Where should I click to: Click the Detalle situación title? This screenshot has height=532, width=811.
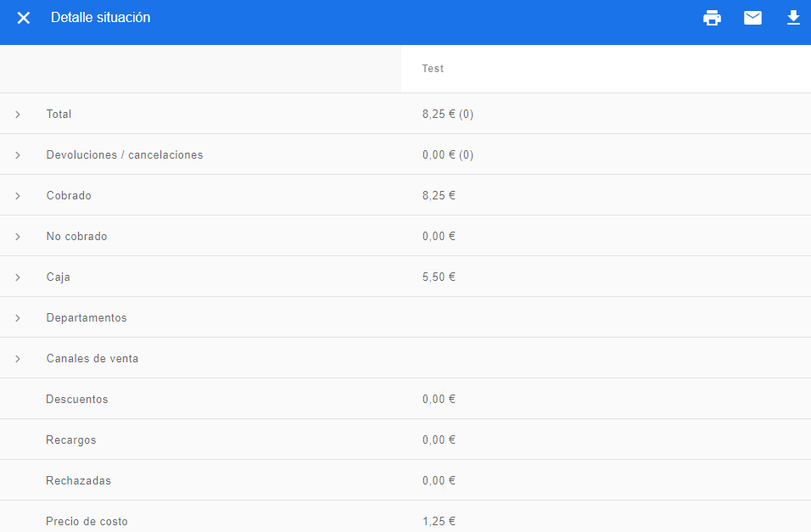pyautogui.click(x=100, y=18)
